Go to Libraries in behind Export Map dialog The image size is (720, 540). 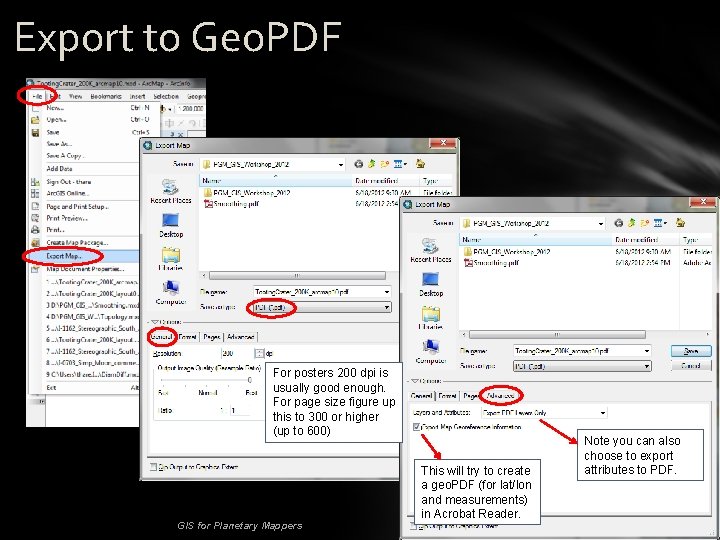coord(170,259)
